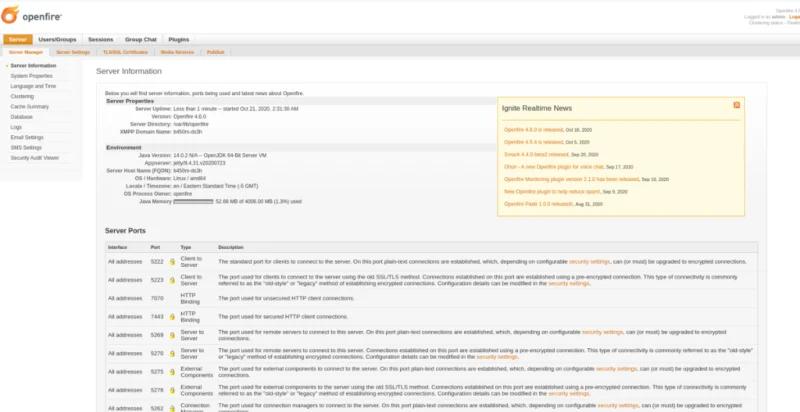Click the Openfire flame logo
The image size is (800, 412).
point(10,15)
